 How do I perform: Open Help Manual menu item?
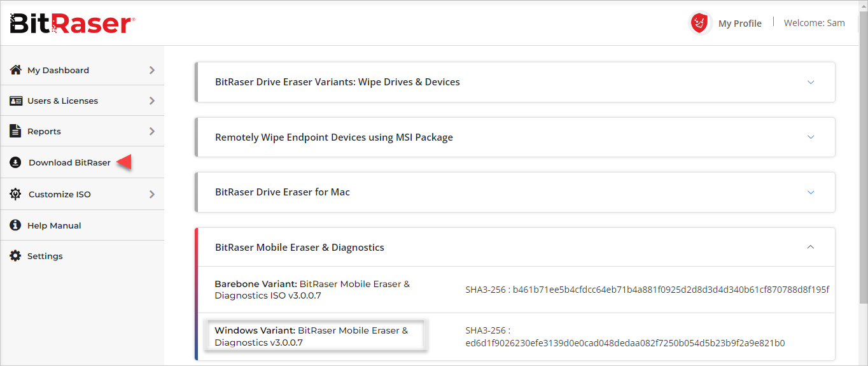click(x=54, y=225)
